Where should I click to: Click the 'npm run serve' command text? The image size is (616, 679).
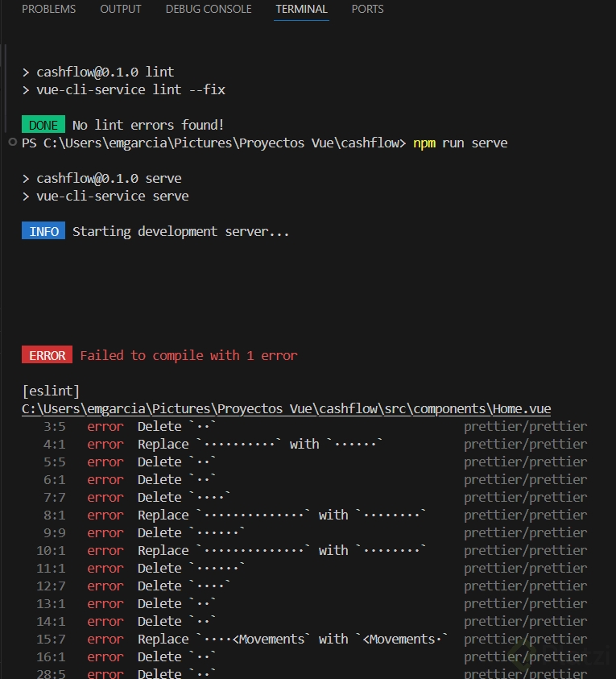tap(460, 143)
